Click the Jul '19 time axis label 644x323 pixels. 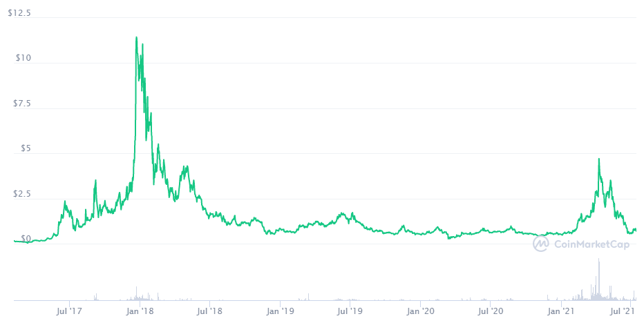[350, 312]
